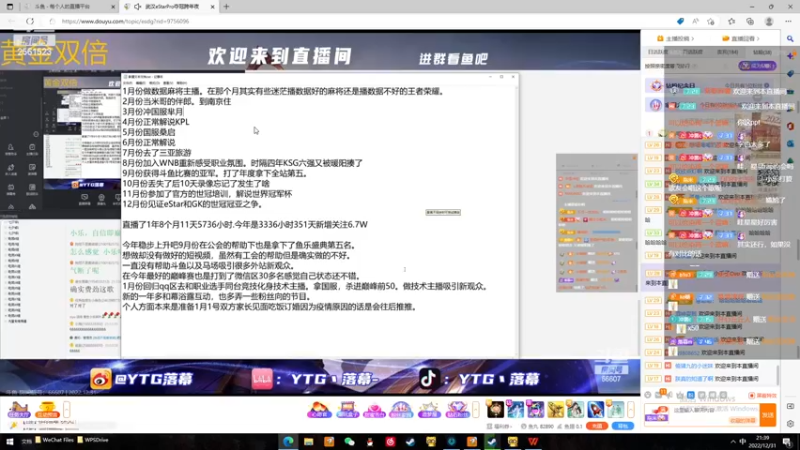Select the Douyu address bar URL

click(x=126, y=21)
